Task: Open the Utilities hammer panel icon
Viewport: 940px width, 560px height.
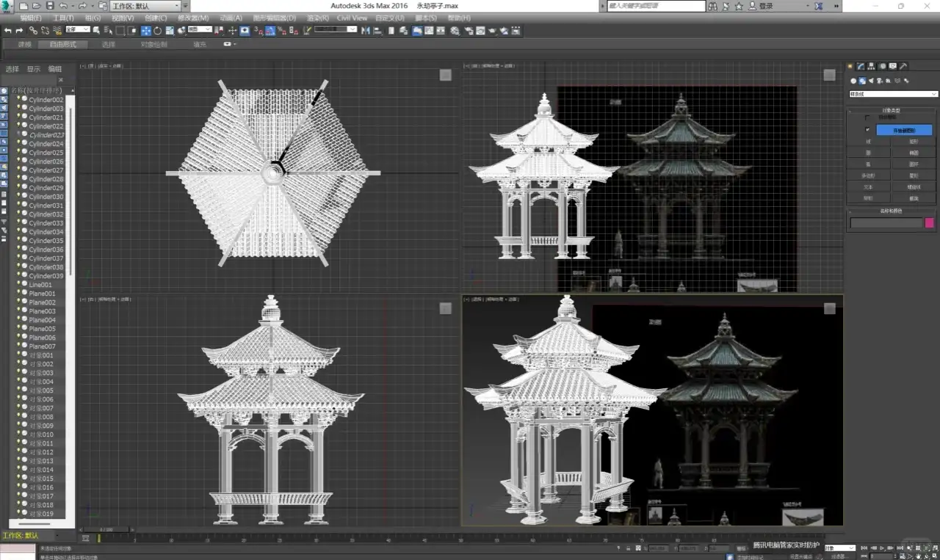Action: pyautogui.click(x=903, y=66)
